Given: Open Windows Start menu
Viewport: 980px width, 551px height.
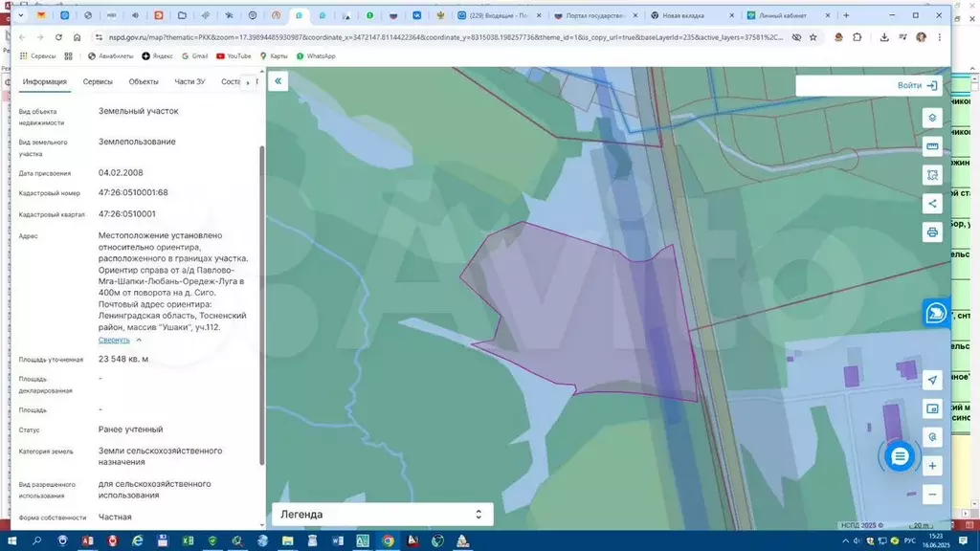Looking at the screenshot, I should pyautogui.click(x=11, y=540).
